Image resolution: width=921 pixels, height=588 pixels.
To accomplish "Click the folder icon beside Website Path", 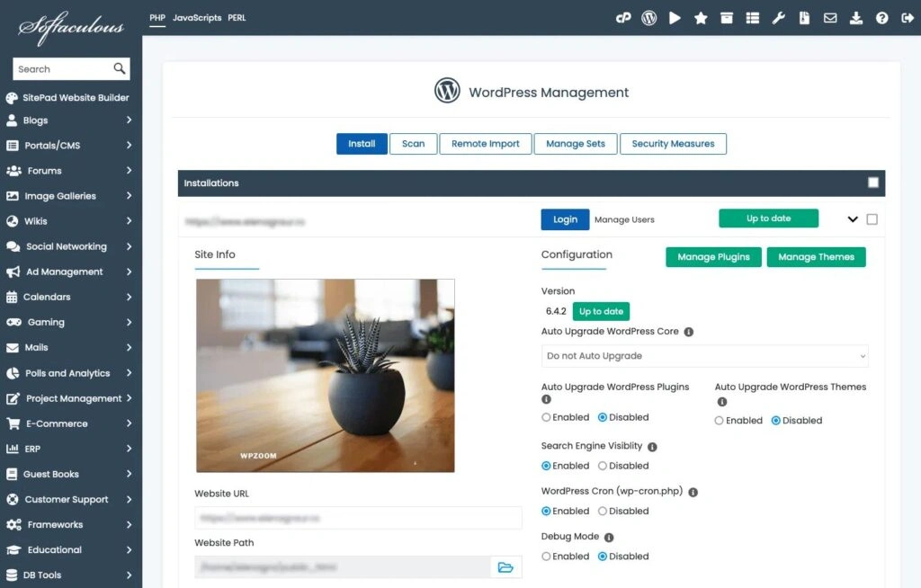I will [505, 567].
